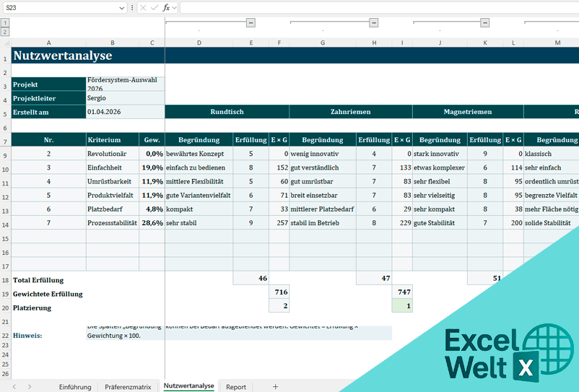
Task: Click the Enter checkmark formula icon
Action: pos(154,7)
